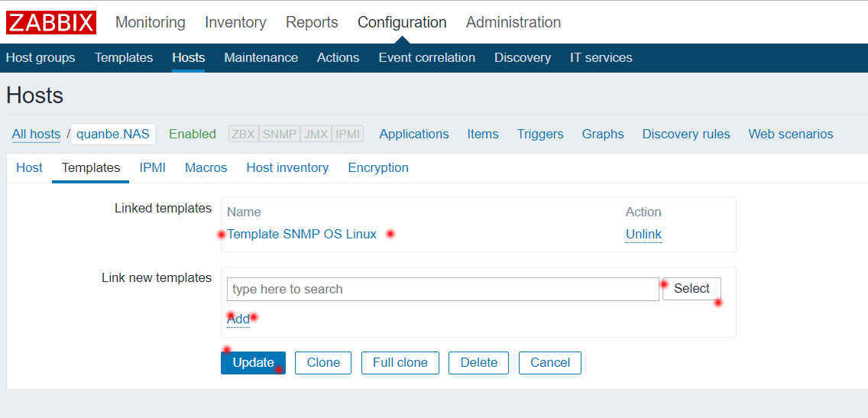Click the JMX availability indicator
This screenshot has width=868, height=418.
coord(316,134)
